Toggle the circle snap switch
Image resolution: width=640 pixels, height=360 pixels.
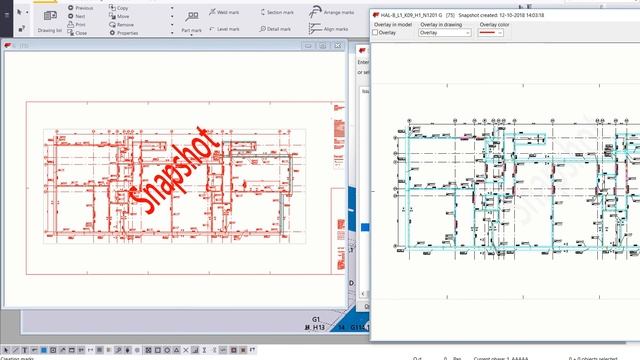pyautogui.click(x=167, y=350)
